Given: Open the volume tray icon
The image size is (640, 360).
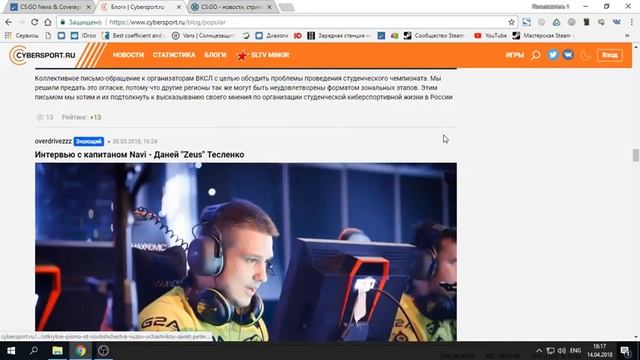Looking at the screenshot, I should coord(562,351).
